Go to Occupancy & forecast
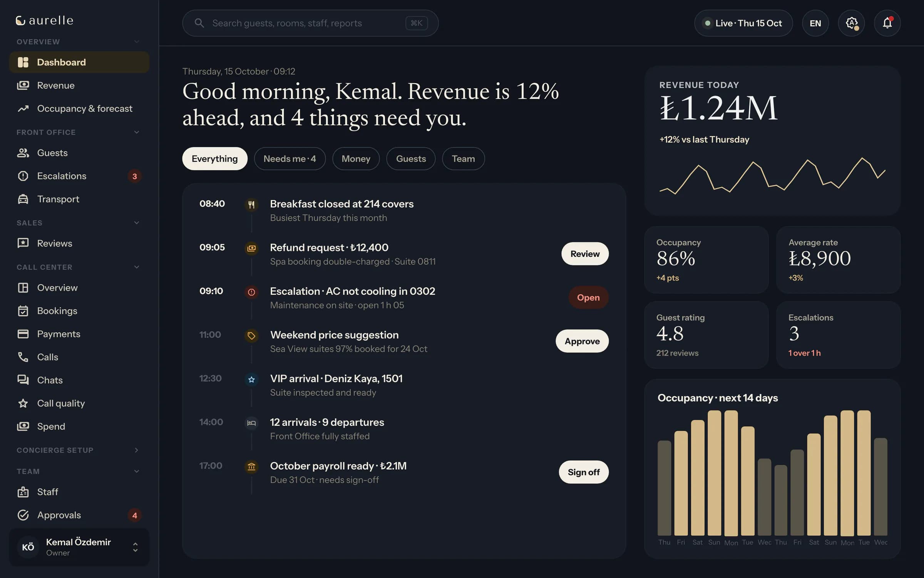 tap(79, 108)
